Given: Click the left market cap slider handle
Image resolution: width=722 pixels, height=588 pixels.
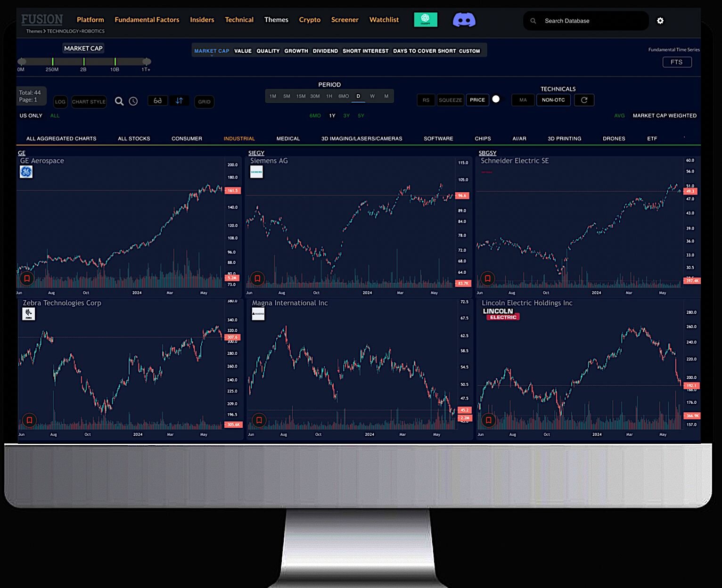Looking at the screenshot, I should tap(22, 61).
